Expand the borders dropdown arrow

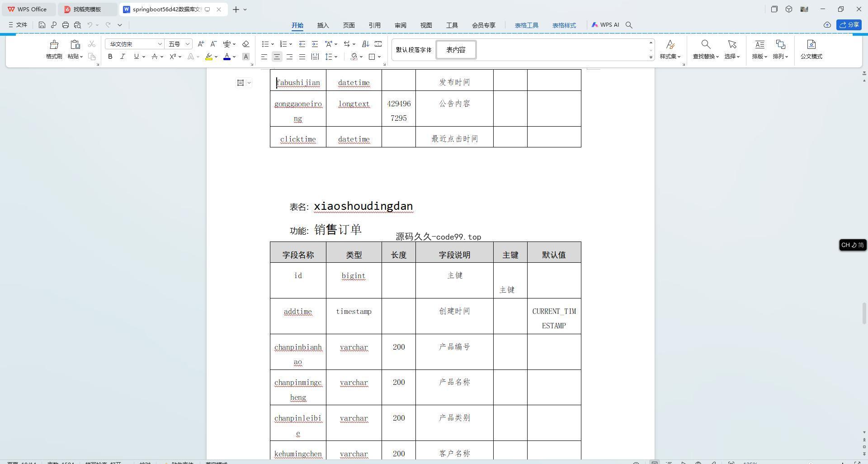tap(379, 57)
